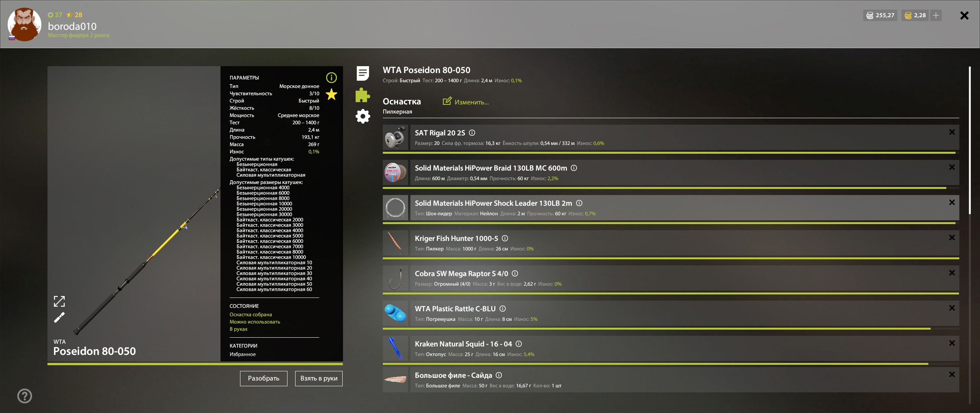Click the bearded player avatar
Viewport: 980px width, 413px height.
(x=24, y=24)
